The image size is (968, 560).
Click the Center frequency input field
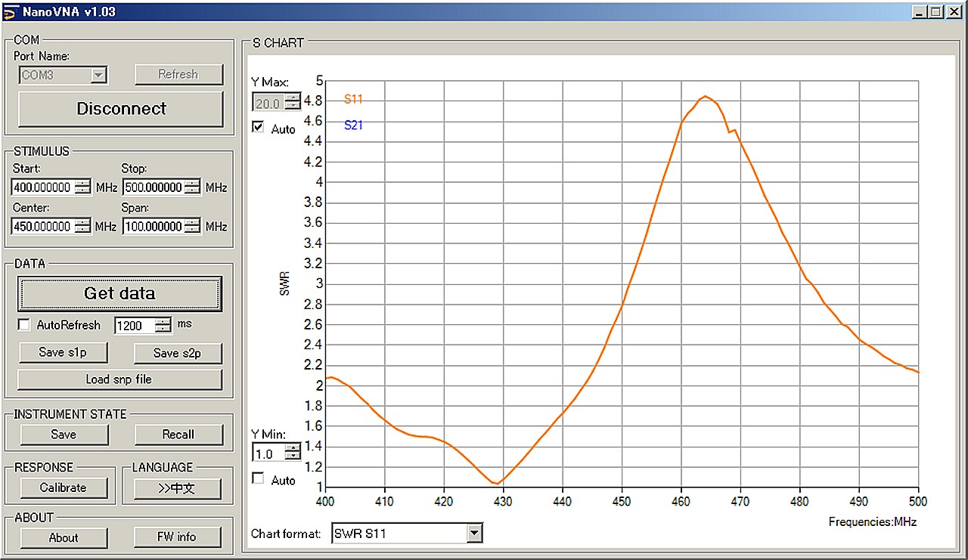click(42, 226)
